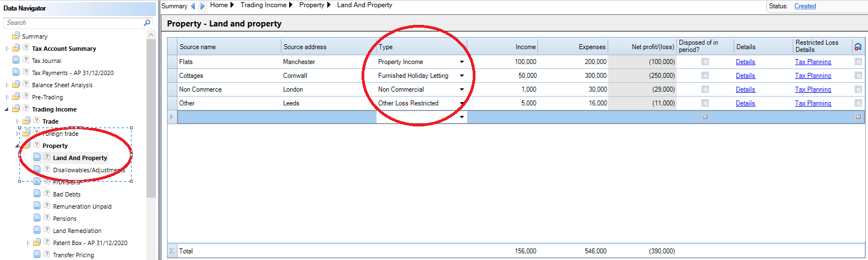Go to Trading Income in the breadcrumb
868x260 pixels.
[x=263, y=5]
